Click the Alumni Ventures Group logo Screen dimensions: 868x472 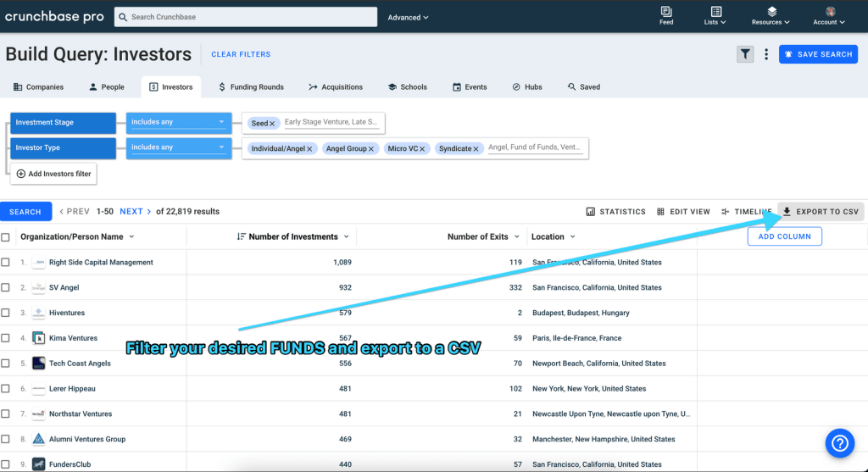pyautogui.click(x=39, y=439)
